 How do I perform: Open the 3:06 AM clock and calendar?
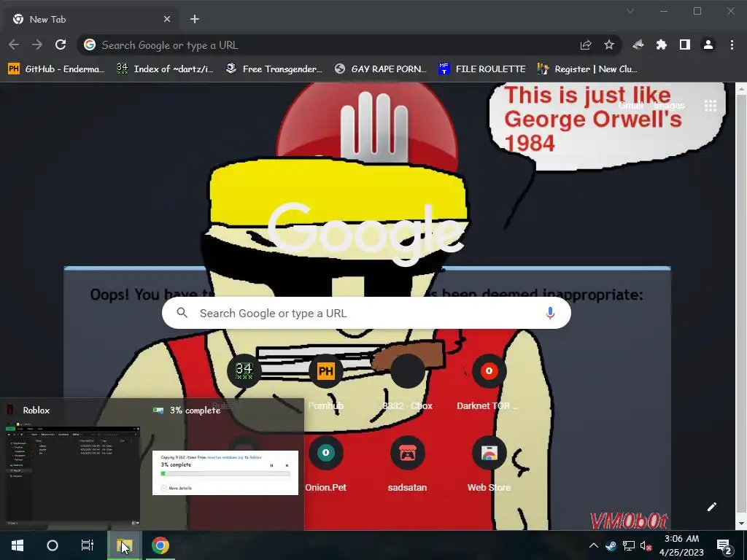681,545
